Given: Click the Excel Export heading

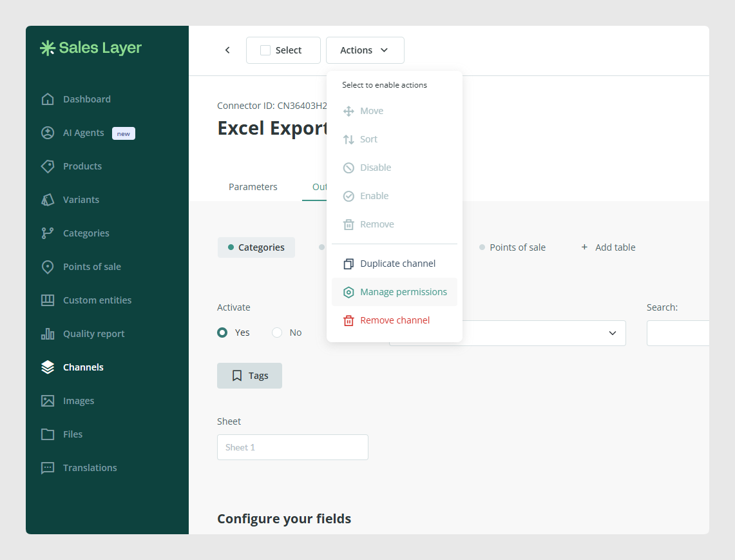Looking at the screenshot, I should point(272,128).
